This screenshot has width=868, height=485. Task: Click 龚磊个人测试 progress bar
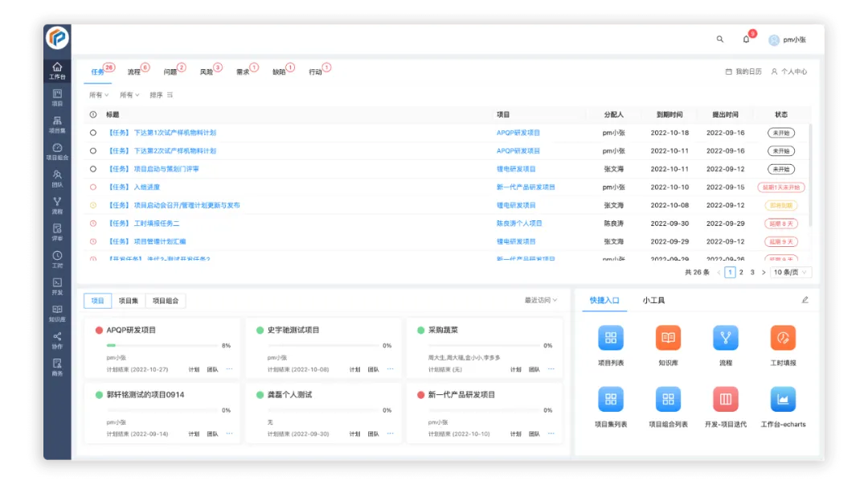323,410
